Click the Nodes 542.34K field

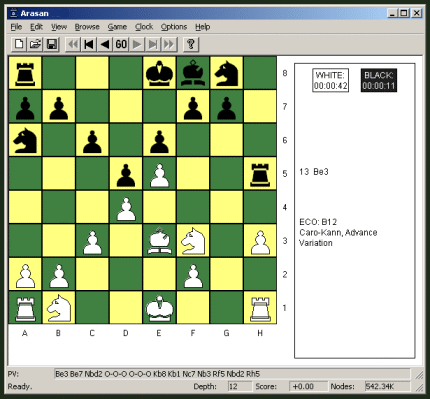click(387, 387)
